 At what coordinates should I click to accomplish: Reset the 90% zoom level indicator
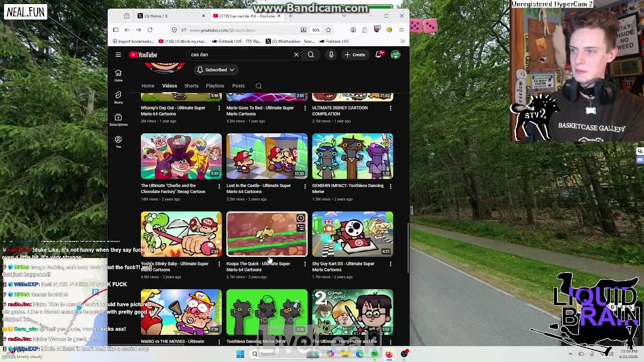tap(315, 30)
